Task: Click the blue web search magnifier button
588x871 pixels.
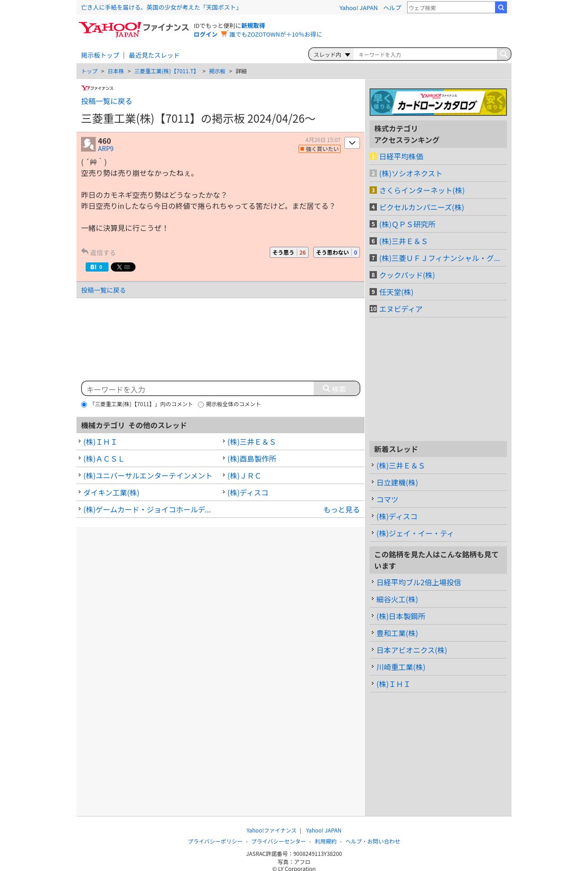Action: pyautogui.click(x=501, y=7)
